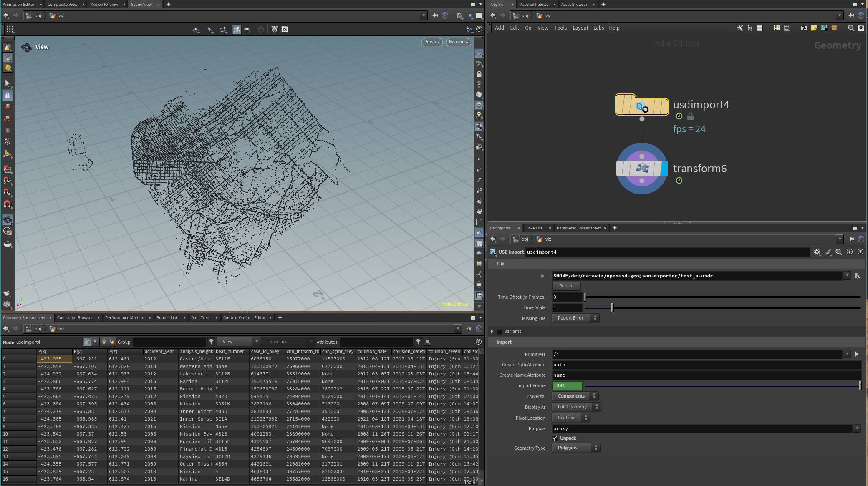This screenshot has width=868, height=486.
Task: Click the transform6 node icon
Action: [x=641, y=169]
